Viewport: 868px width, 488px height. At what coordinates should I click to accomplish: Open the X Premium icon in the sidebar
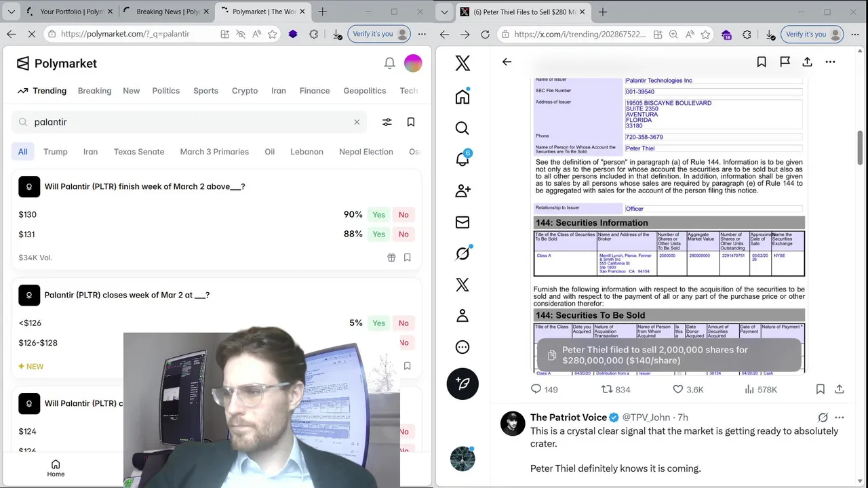coord(462,285)
